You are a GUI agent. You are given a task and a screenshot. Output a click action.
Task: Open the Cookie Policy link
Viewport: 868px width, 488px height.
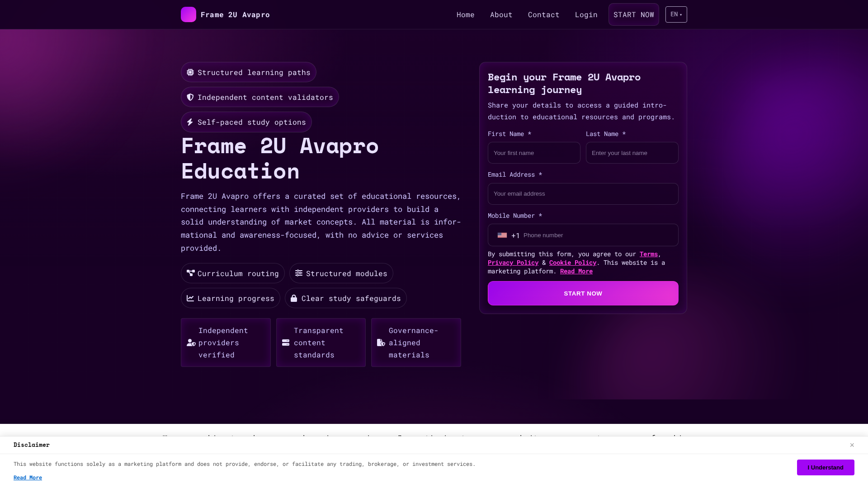point(573,263)
